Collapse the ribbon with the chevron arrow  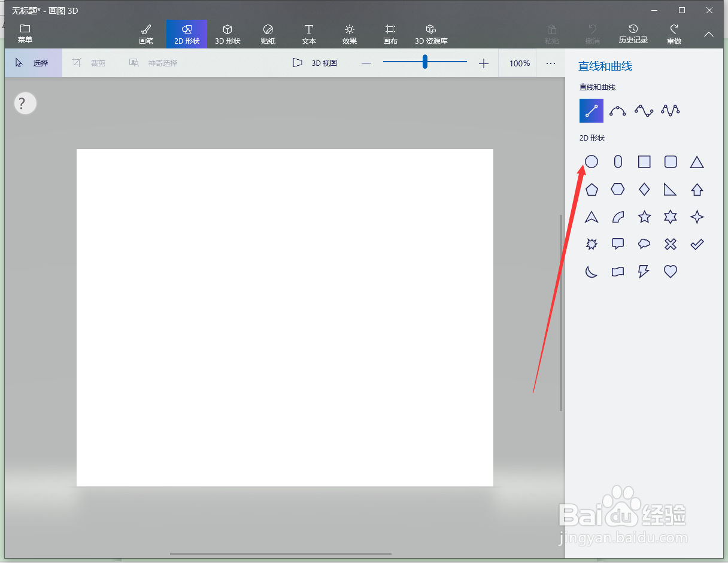point(708,34)
